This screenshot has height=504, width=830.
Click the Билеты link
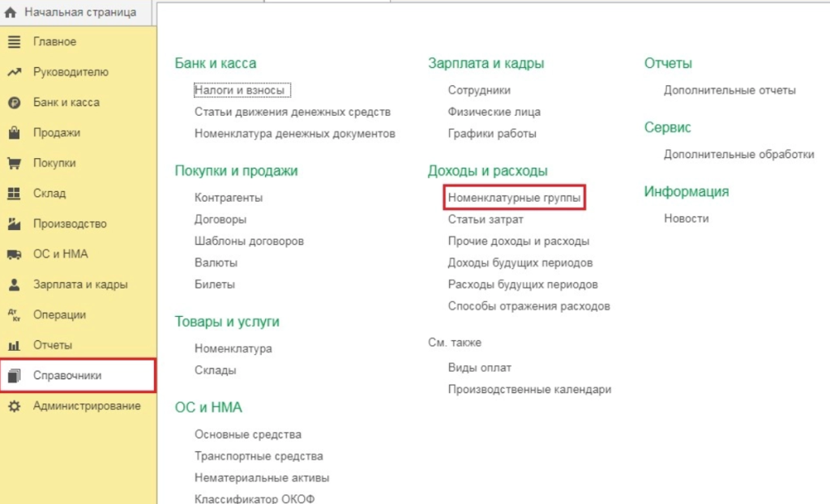(x=214, y=284)
